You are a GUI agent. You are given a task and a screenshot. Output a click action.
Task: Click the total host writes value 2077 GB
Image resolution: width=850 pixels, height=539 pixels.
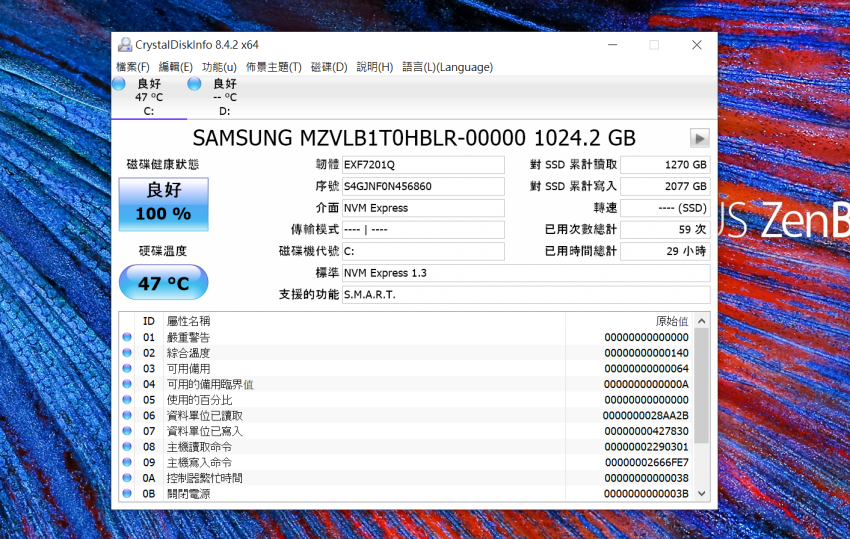665,187
